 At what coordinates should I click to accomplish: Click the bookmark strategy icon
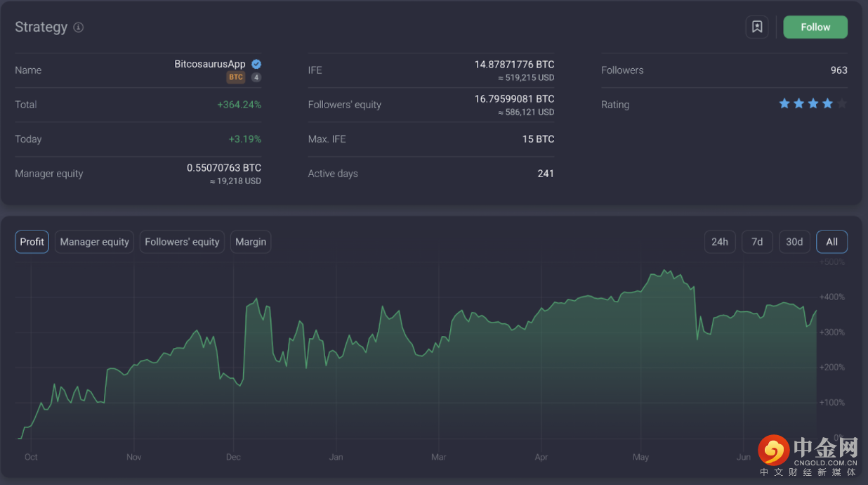756,27
